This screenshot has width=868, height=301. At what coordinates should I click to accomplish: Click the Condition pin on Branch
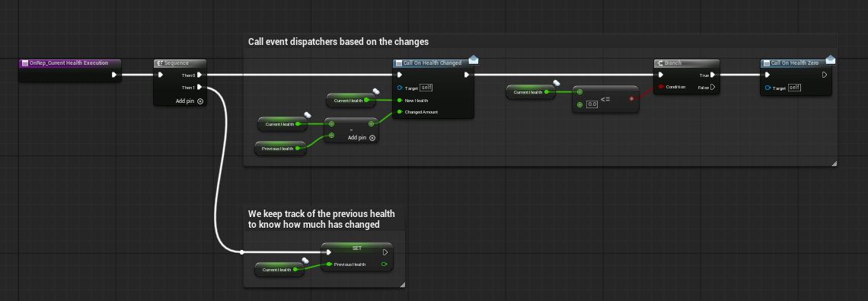pyautogui.click(x=661, y=87)
